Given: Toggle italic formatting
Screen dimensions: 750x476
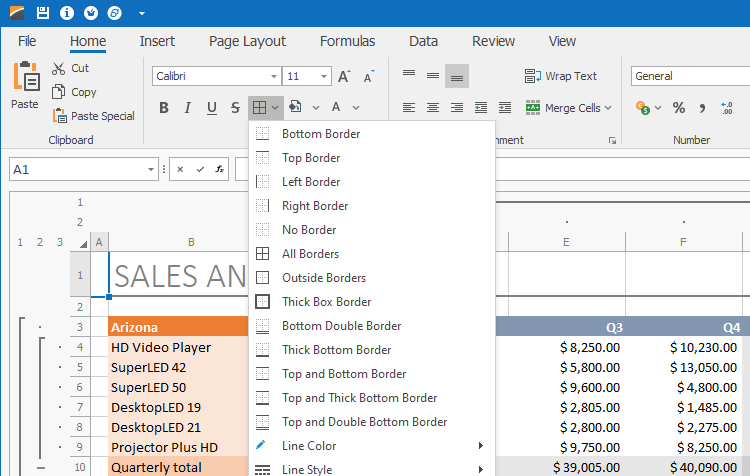Looking at the screenshot, I should pos(188,108).
